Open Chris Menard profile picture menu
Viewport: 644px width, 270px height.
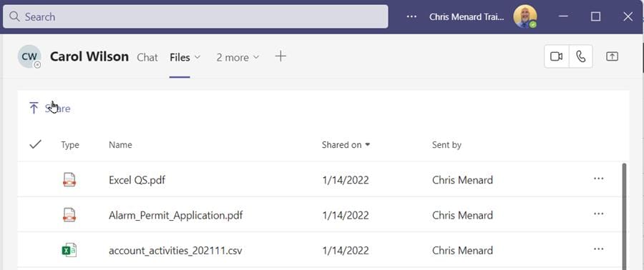[525, 17]
